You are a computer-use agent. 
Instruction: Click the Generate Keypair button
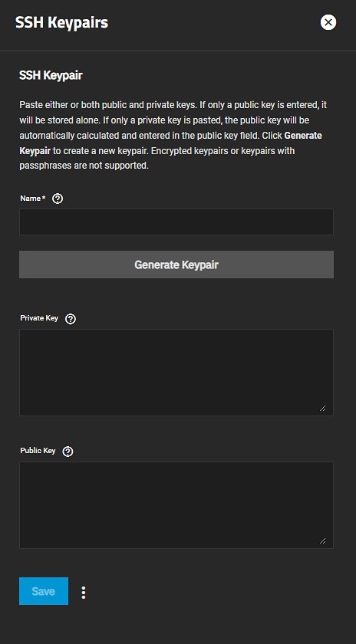coord(176,264)
